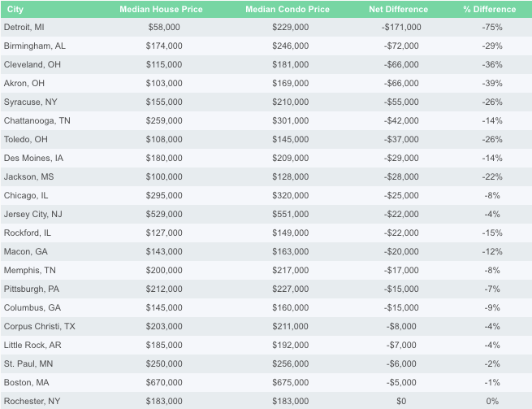Click Pittsburgh, PA condo price $227,000
The width and height of the screenshot is (532, 409).
point(291,289)
